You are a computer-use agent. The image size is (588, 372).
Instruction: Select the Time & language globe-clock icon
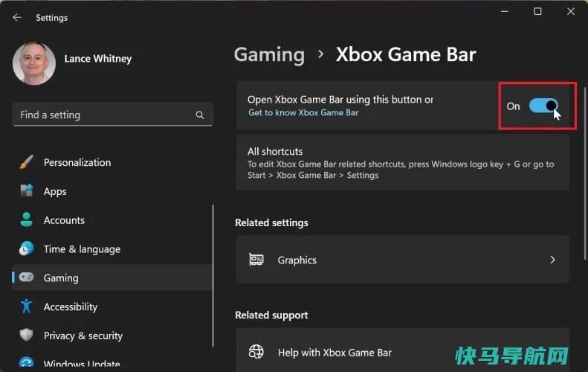pos(27,248)
